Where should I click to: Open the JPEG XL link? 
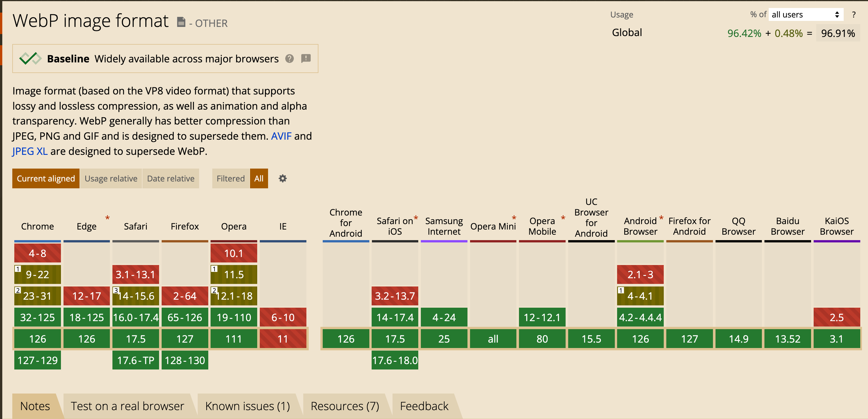(x=30, y=151)
